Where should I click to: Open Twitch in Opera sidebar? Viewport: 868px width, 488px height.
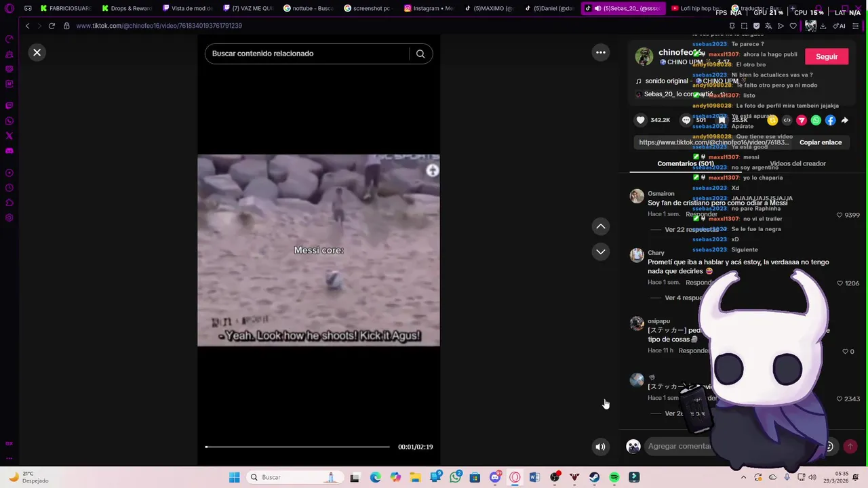point(9,106)
